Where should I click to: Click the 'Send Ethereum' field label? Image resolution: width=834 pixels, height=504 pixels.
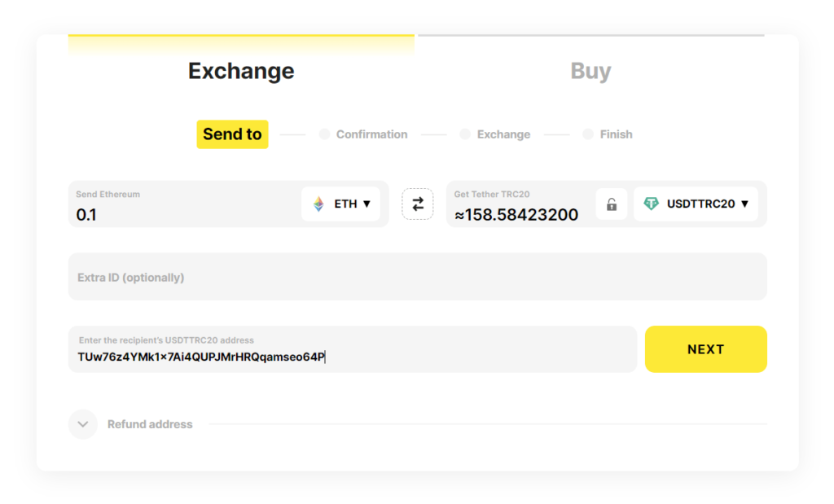click(108, 195)
